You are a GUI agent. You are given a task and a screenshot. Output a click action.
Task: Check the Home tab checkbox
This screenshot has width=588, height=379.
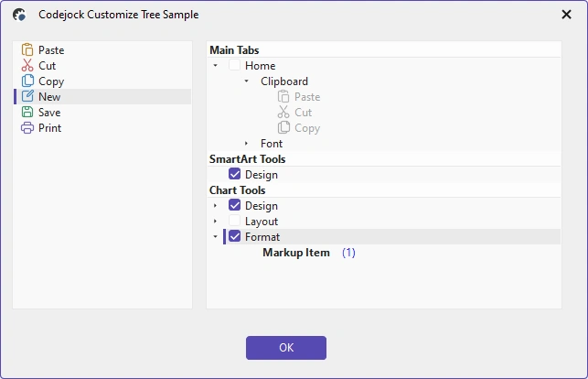234,65
